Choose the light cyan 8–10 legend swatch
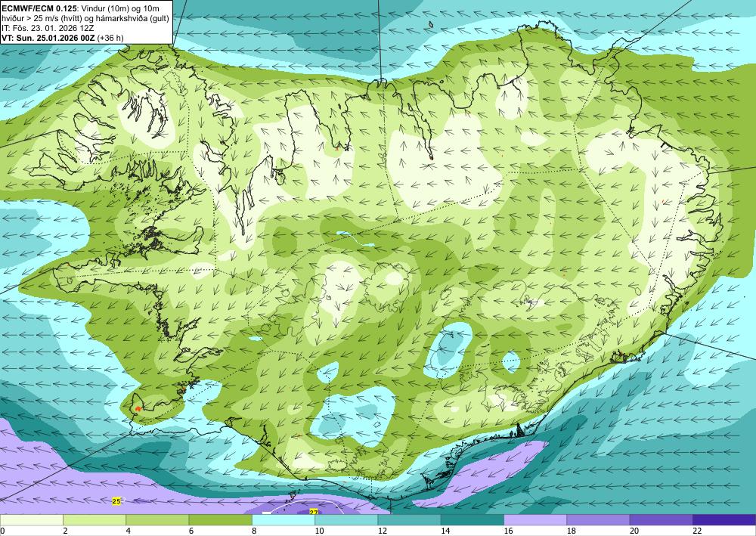Screen dimensions: 756x536 (283, 520)
